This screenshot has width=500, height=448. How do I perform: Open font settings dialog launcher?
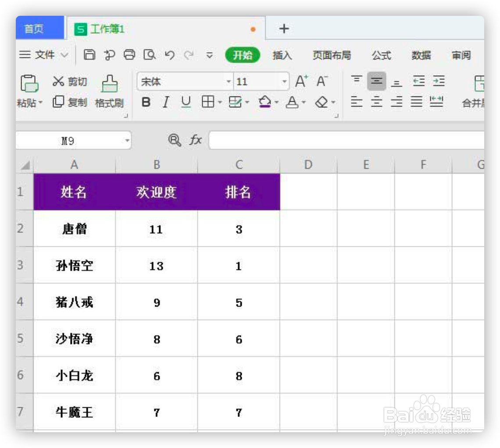[x=336, y=116]
